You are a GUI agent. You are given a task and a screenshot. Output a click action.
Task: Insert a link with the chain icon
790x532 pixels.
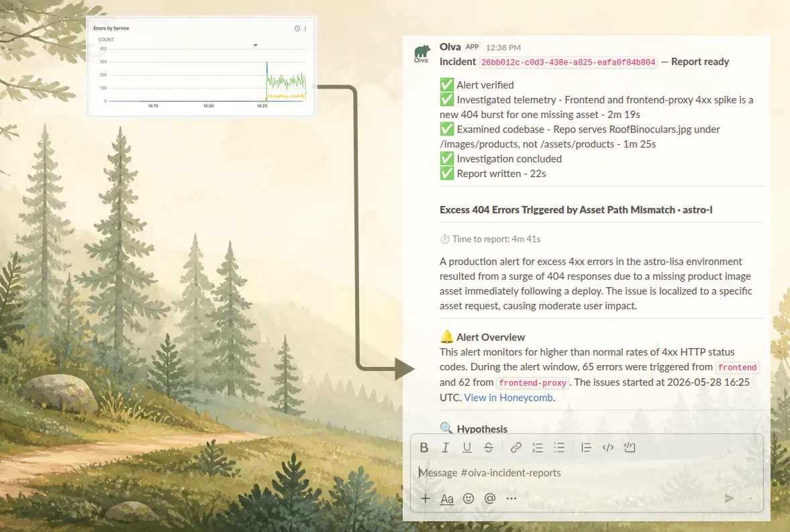click(x=515, y=447)
